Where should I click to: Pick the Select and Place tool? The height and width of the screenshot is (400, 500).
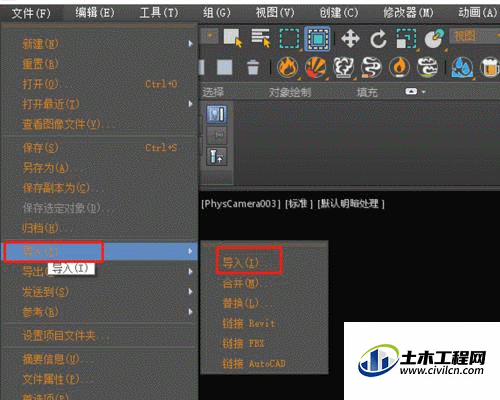pos(435,39)
